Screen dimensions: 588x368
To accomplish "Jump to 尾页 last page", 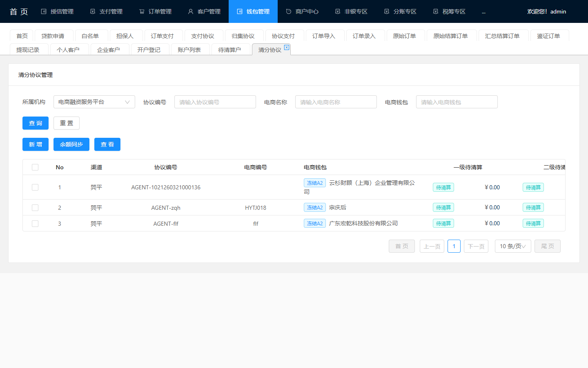I will coord(548,246).
